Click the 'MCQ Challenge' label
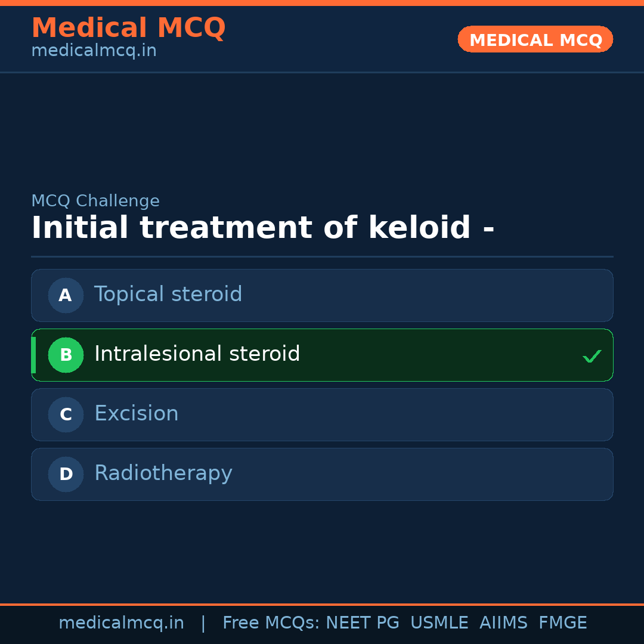The image size is (644, 644). click(x=95, y=201)
